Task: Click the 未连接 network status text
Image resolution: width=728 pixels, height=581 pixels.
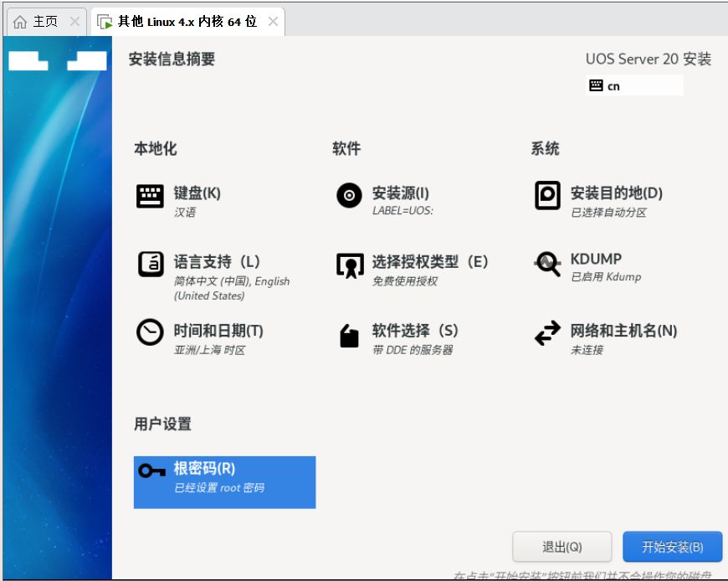Action: click(x=587, y=350)
